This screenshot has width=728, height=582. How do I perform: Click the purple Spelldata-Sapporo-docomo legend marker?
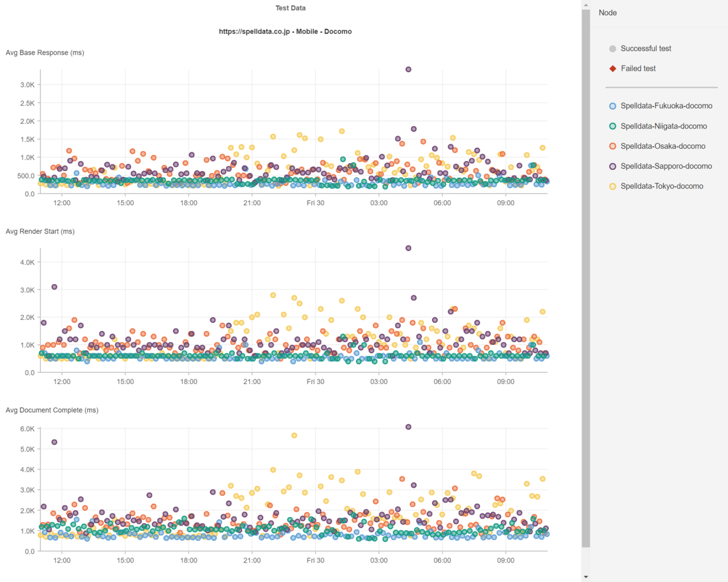tap(613, 166)
